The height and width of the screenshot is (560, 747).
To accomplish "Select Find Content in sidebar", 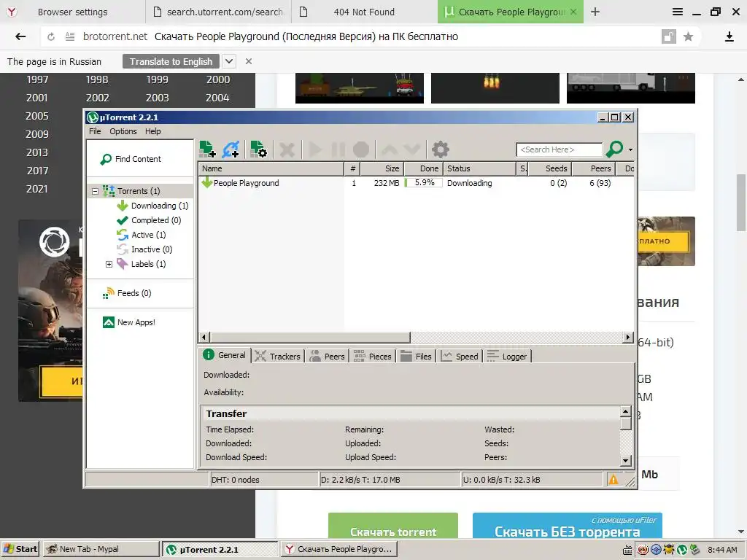I will (131, 159).
